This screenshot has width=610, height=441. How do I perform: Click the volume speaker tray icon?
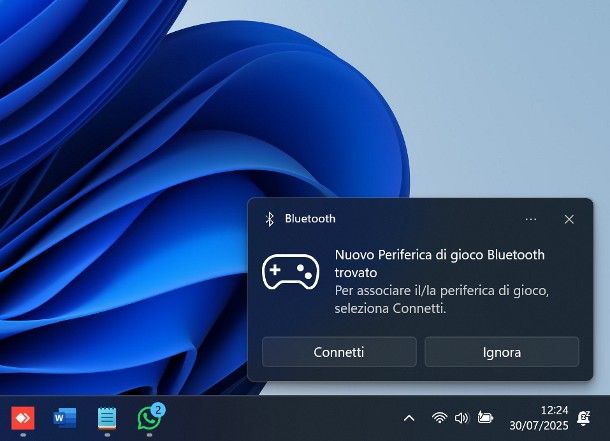point(461,418)
